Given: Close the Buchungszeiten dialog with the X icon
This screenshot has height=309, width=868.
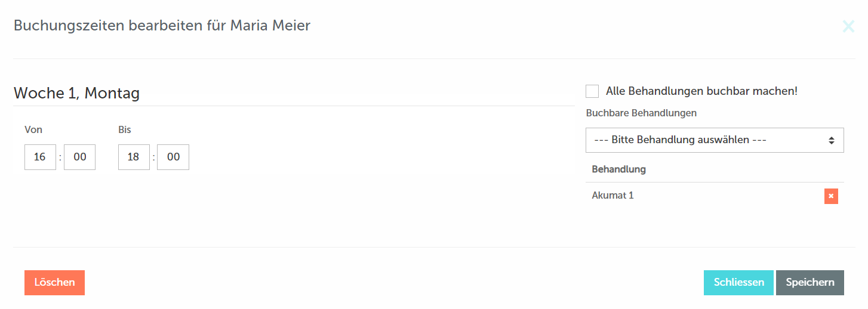Looking at the screenshot, I should 848,26.
